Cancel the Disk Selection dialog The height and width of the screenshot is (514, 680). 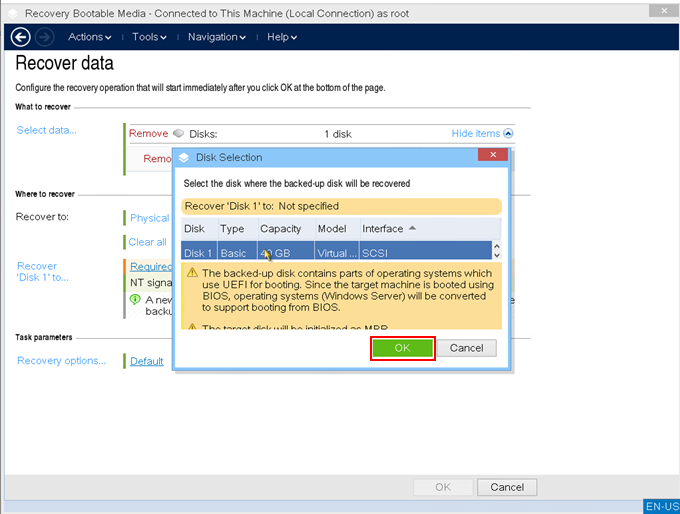pos(466,348)
